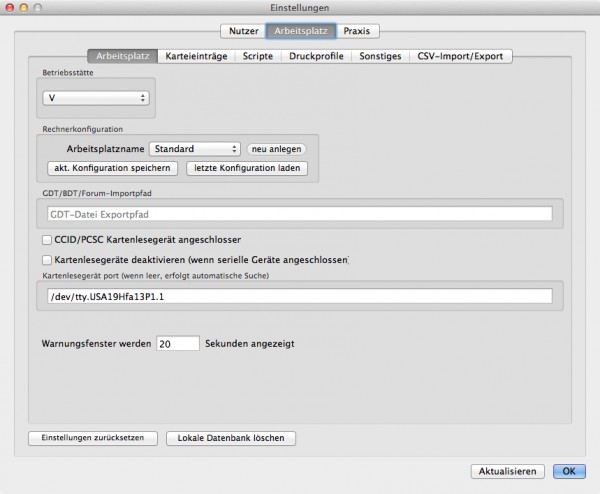600x494 pixels.
Task: Click the Rechnerkonfiguration section label
Action: [x=83, y=129]
